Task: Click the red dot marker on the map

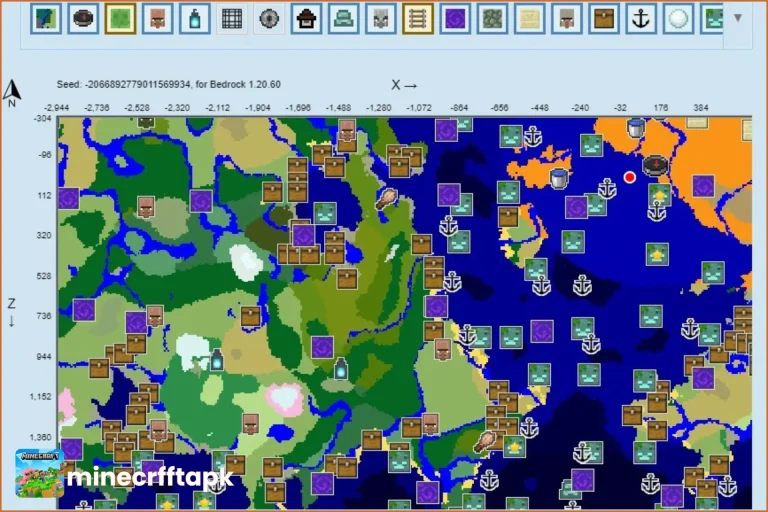Action: [x=629, y=177]
